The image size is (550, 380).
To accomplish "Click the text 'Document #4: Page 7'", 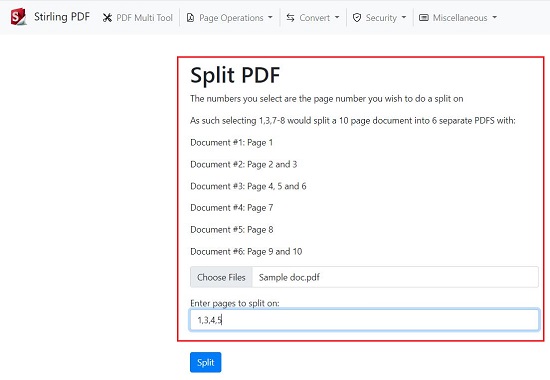I will pyautogui.click(x=232, y=208).
